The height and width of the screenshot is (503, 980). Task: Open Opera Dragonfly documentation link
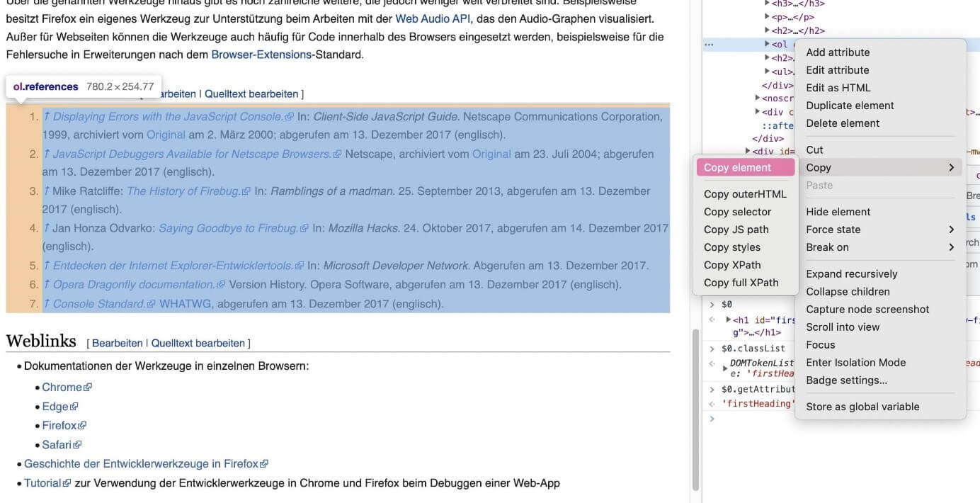[139, 284]
